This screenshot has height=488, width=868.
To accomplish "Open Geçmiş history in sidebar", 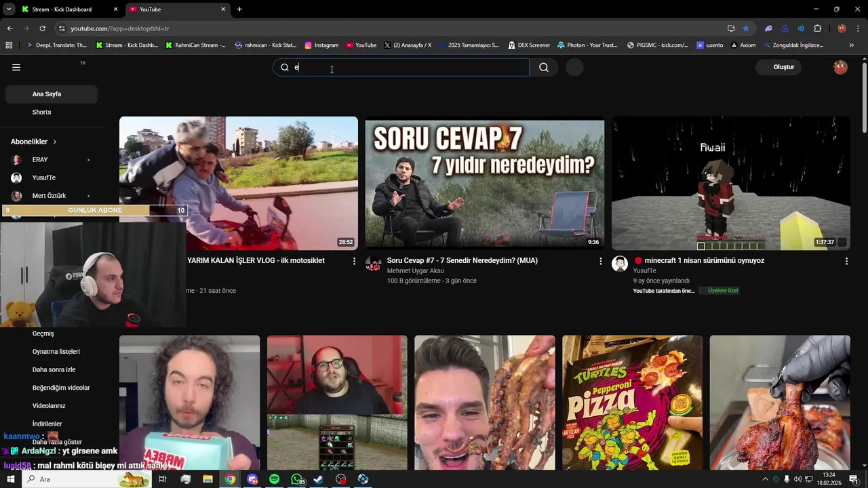I will [43, 333].
